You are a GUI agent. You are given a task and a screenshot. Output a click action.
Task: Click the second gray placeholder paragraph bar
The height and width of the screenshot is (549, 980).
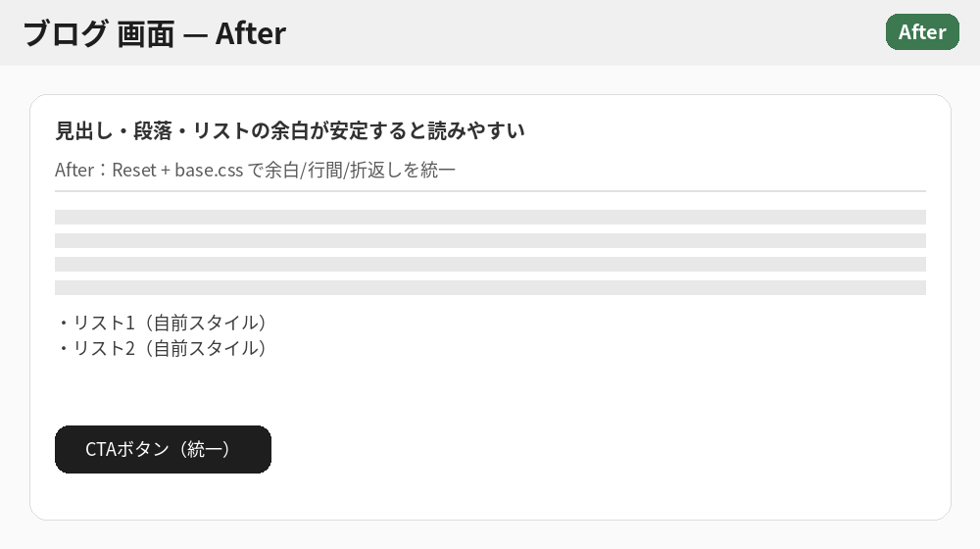click(x=490, y=240)
